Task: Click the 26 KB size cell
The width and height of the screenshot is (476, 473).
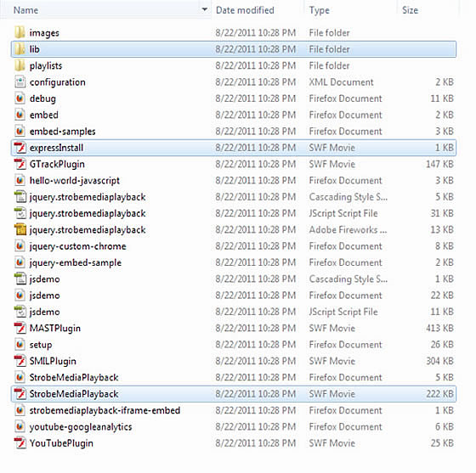Action: point(442,345)
